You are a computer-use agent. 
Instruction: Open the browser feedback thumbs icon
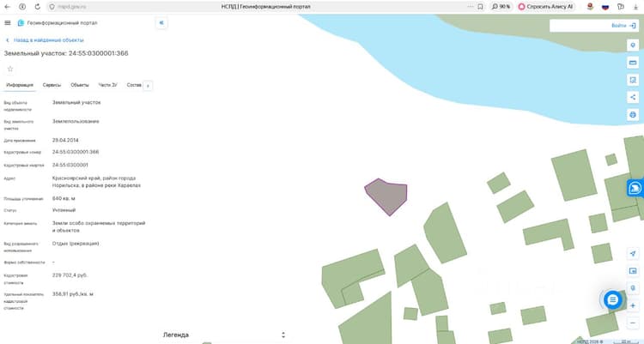[x=621, y=7]
